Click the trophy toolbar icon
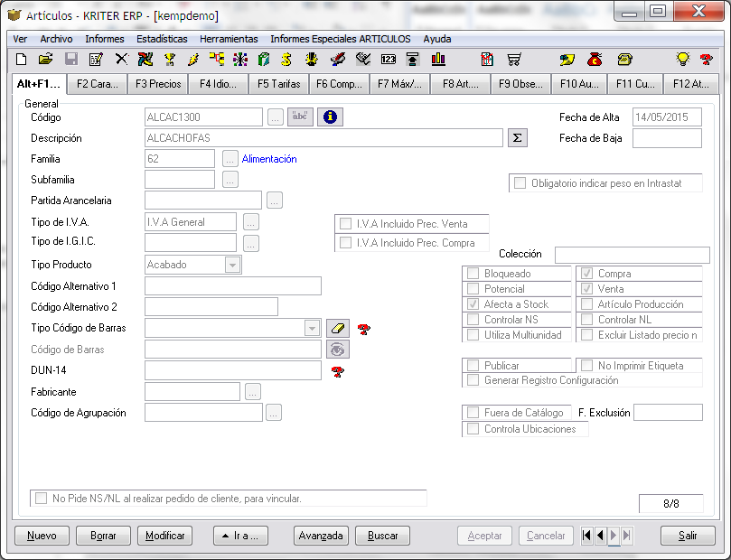731x560 pixels. pos(170,60)
